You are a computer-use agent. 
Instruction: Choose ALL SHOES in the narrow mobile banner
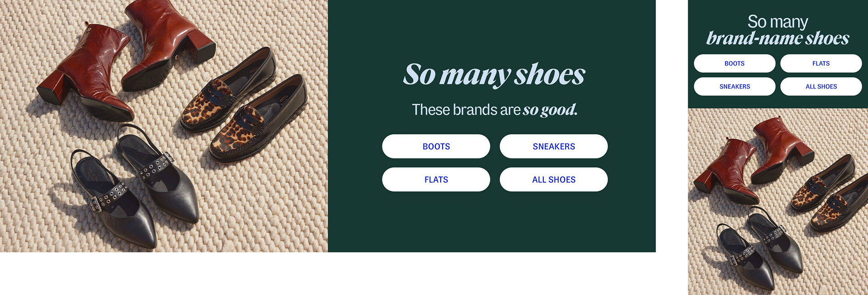pos(821,86)
